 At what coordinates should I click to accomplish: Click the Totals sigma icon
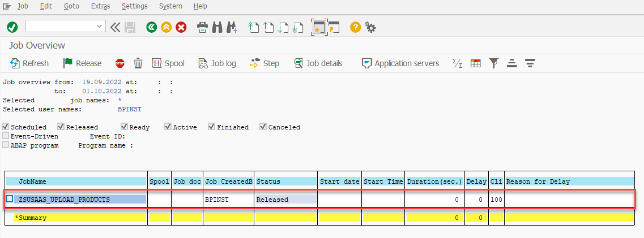tap(457, 63)
